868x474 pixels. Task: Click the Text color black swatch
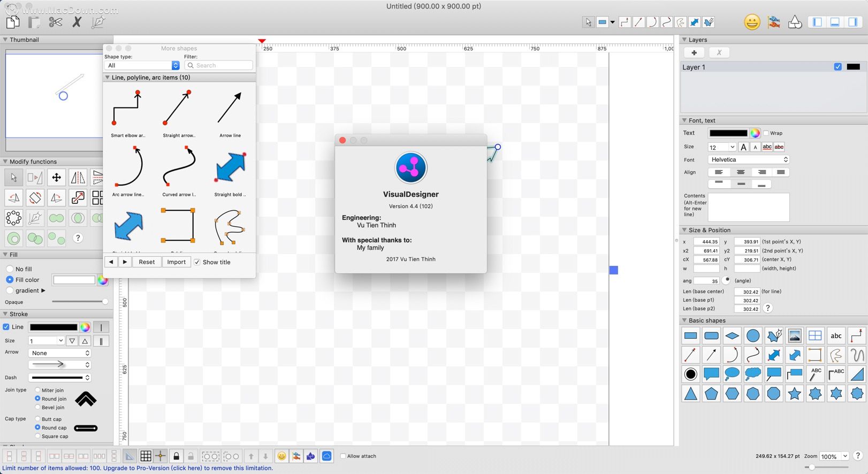[x=728, y=133]
